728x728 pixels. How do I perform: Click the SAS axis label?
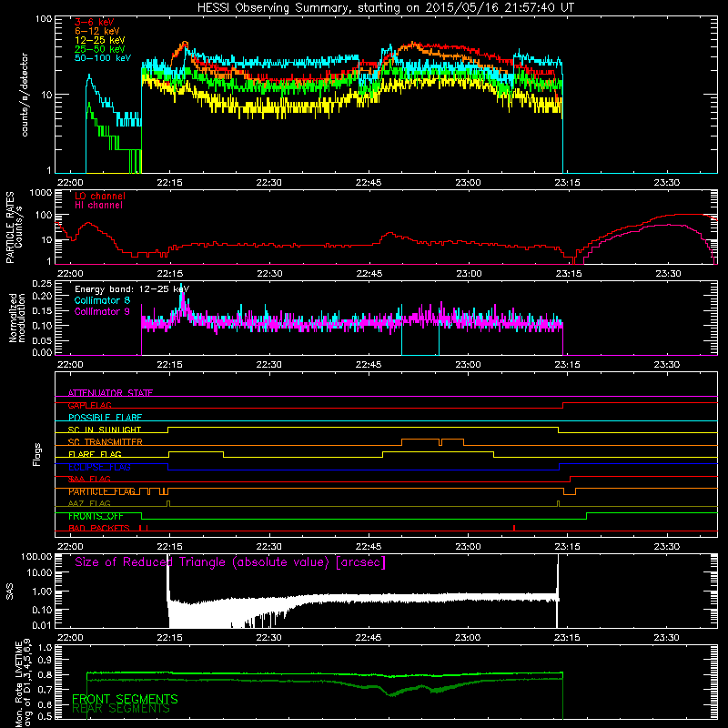click(x=9, y=591)
